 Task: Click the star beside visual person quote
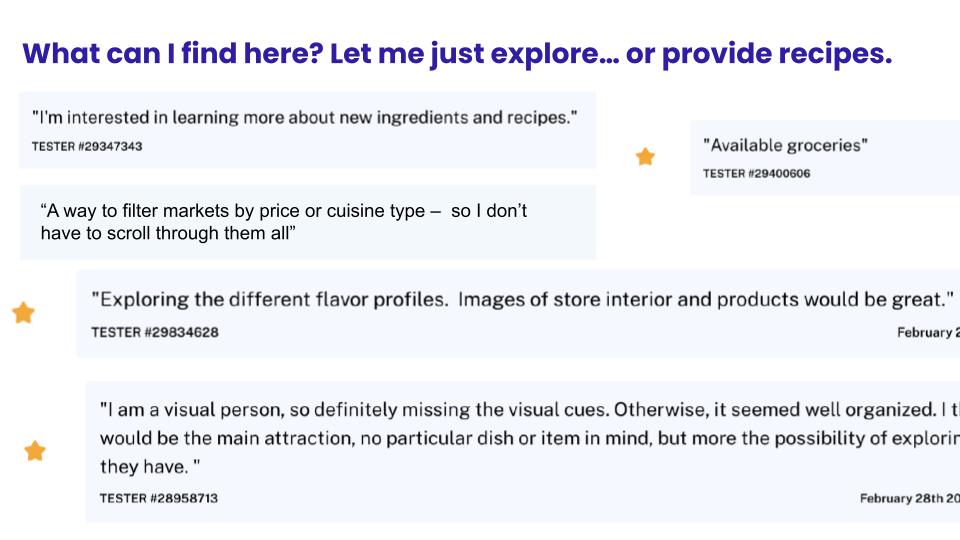(x=35, y=451)
